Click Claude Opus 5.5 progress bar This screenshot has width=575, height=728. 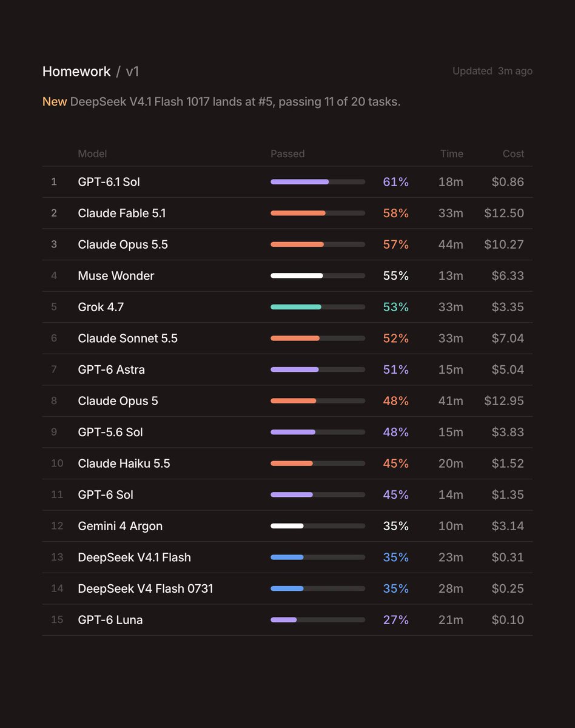tap(318, 244)
